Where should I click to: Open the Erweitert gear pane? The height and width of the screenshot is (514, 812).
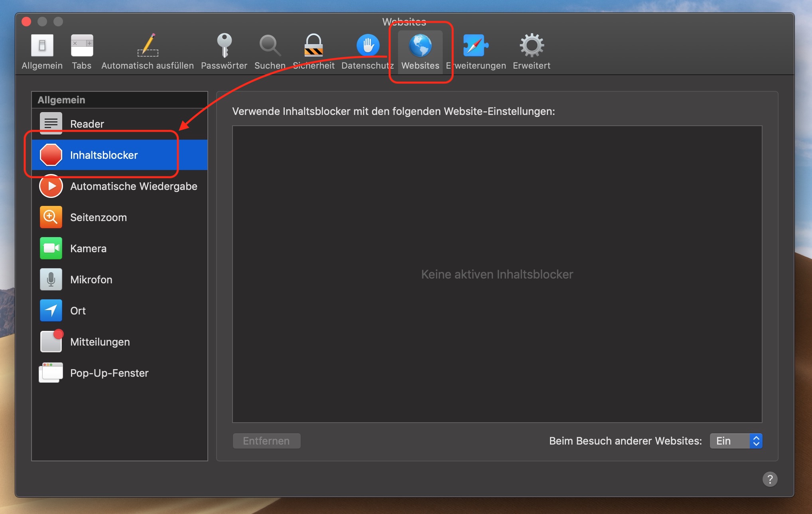tap(532, 52)
